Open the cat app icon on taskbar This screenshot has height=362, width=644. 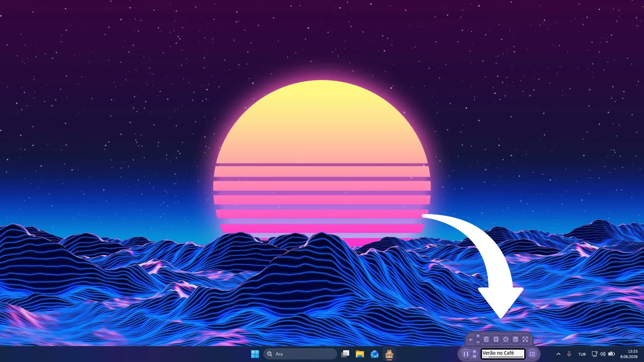[x=389, y=354]
